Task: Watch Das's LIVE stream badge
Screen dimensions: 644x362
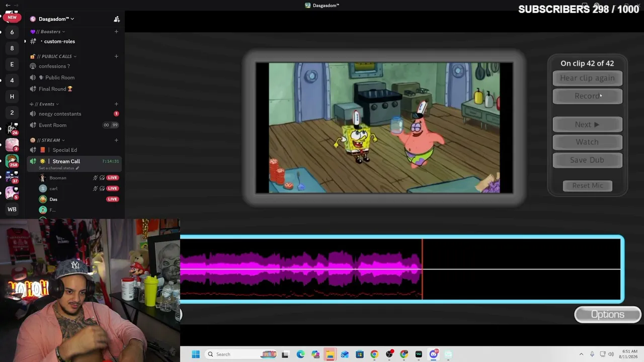Action: click(x=112, y=199)
